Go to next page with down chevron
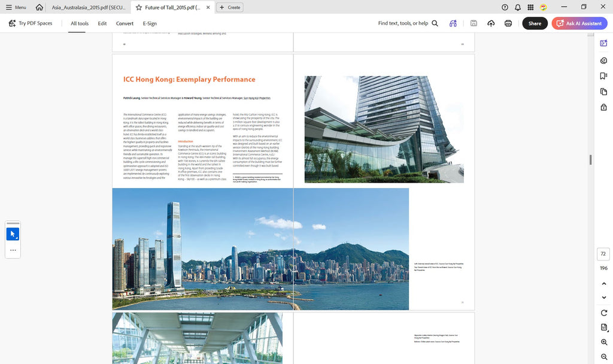The width and height of the screenshot is (613, 364). [x=604, y=298]
